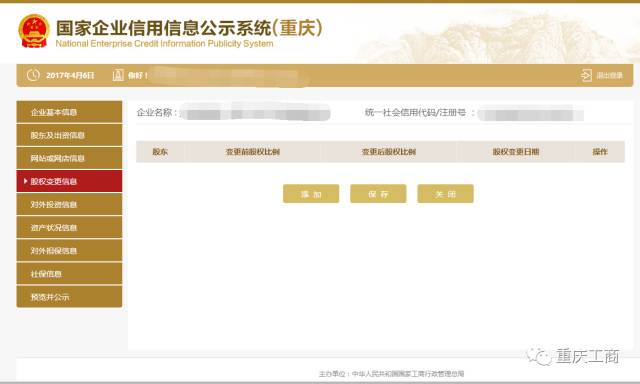Viewport: 640px width, 384px height.
Task: Click the 企业名称 label
Action: click(157, 113)
